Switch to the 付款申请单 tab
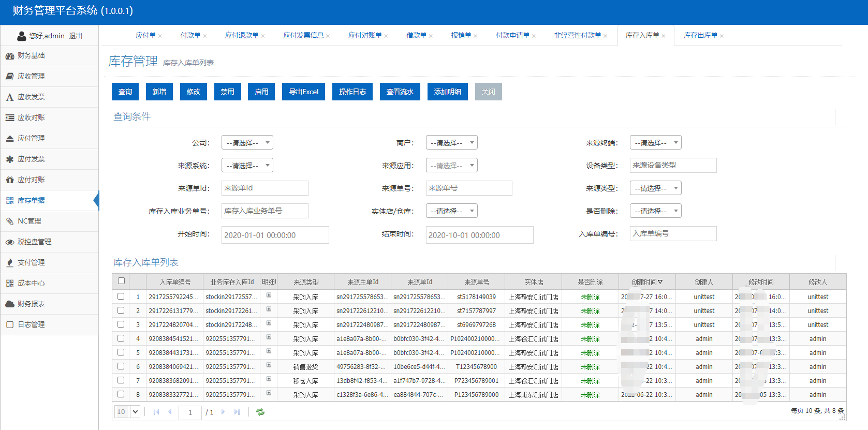 (x=512, y=36)
